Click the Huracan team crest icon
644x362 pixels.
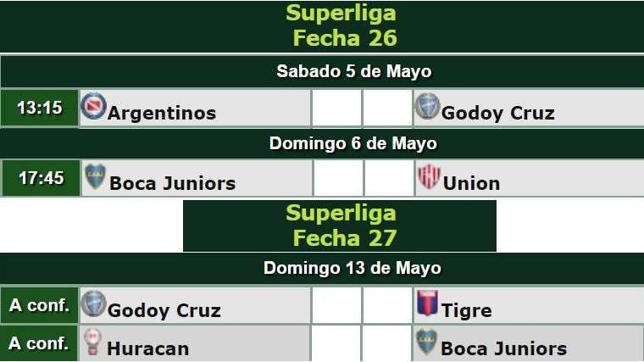pyautogui.click(x=92, y=342)
